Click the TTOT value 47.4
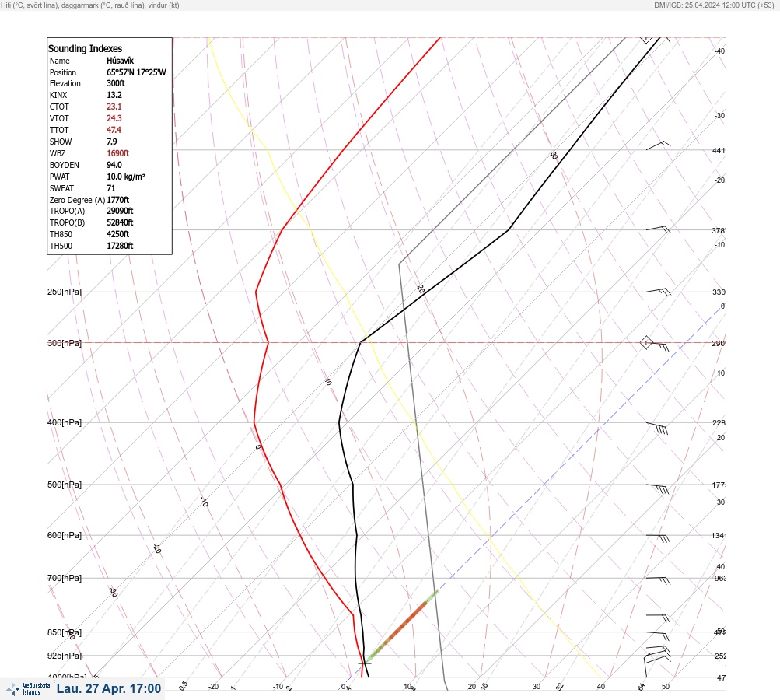 114,130
